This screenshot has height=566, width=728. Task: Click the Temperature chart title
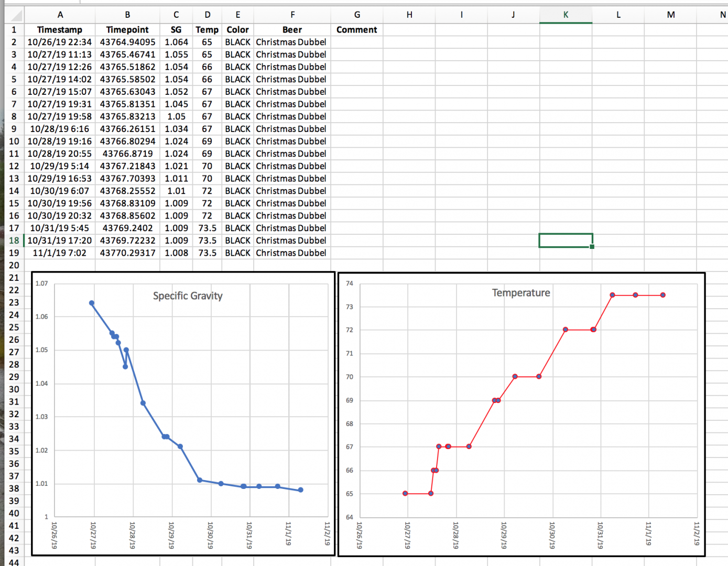coord(521,293)
